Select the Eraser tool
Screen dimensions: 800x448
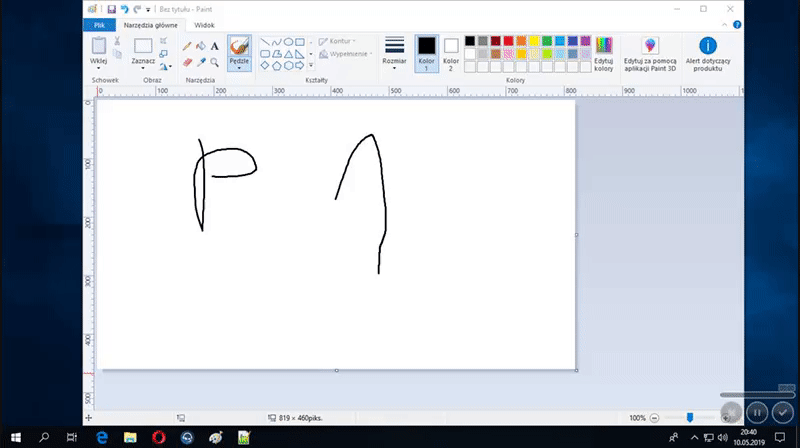pyautogui.click(x=187, y=62)
